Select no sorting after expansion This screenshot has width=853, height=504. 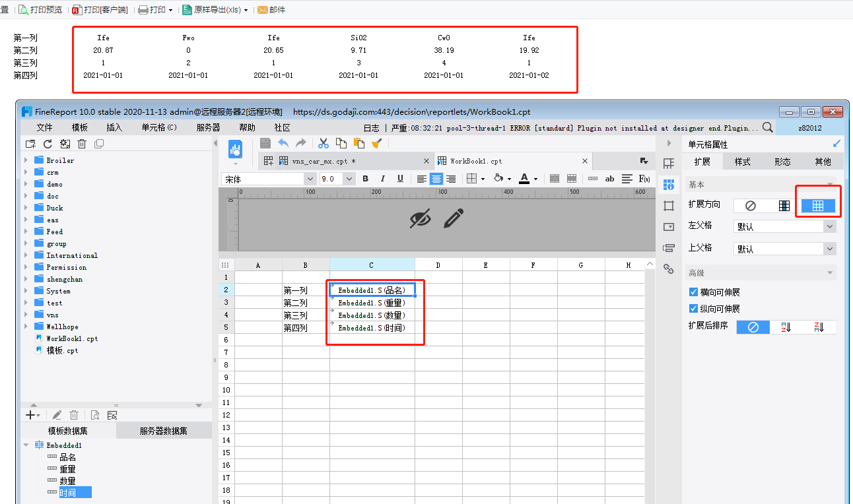753,327
